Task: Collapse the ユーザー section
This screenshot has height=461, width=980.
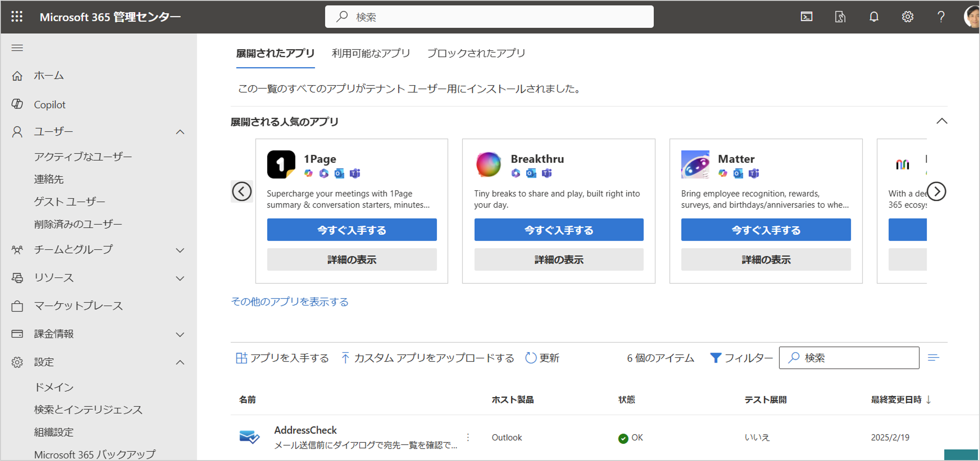Action: 180,132
